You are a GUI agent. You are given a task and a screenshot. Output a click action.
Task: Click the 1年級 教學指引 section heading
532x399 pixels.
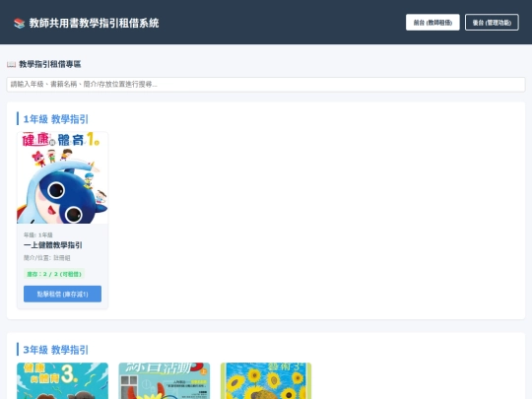tap(55, 119)
